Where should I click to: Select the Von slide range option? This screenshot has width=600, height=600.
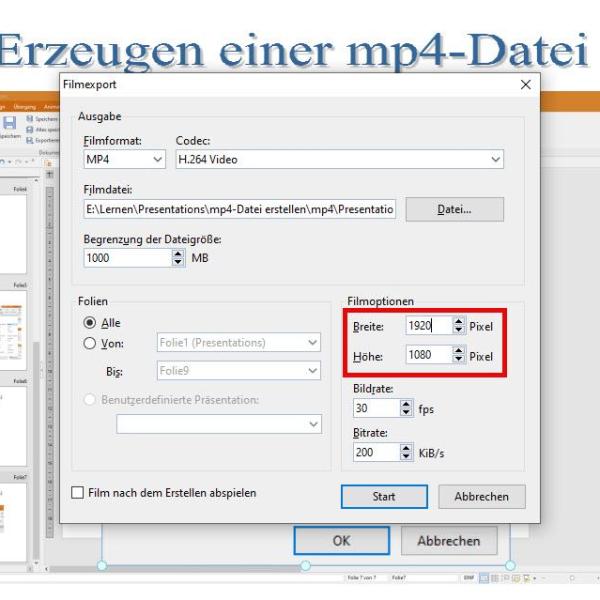click(90, 343)
